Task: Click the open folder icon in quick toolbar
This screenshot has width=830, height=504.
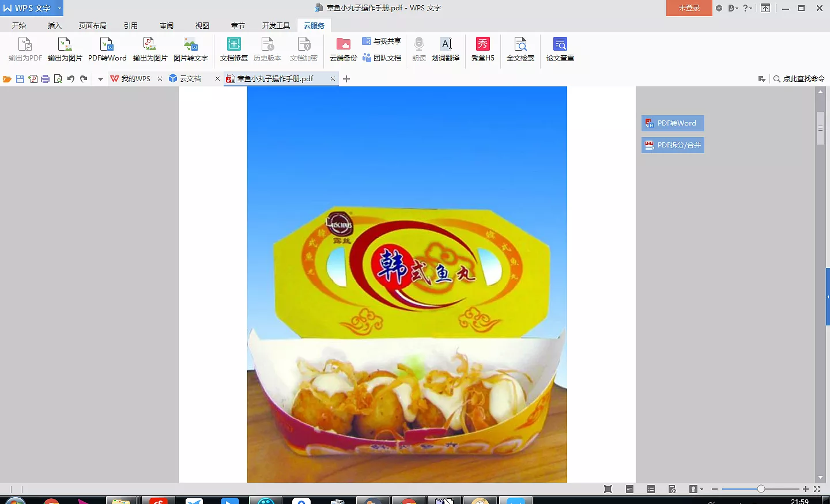Action: coord(7,79)
